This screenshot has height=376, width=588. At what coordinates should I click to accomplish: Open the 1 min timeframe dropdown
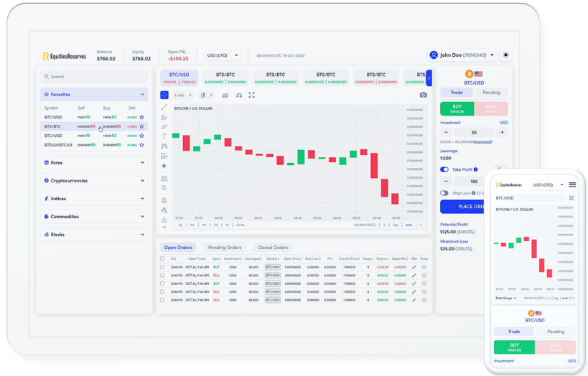[183, 95]
